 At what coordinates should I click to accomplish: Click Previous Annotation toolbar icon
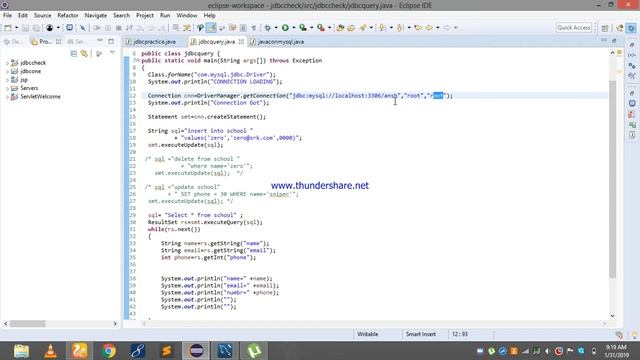400,28
